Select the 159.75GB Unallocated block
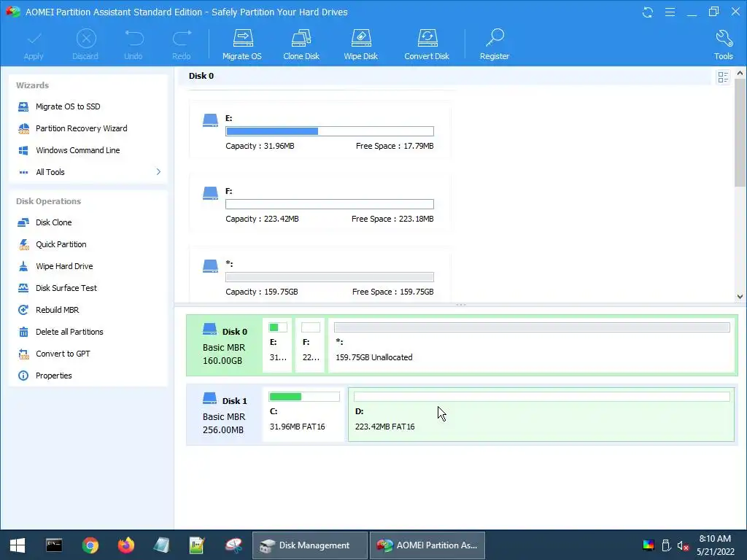This screenshot has height=560, width=747. tap(531, 345)
